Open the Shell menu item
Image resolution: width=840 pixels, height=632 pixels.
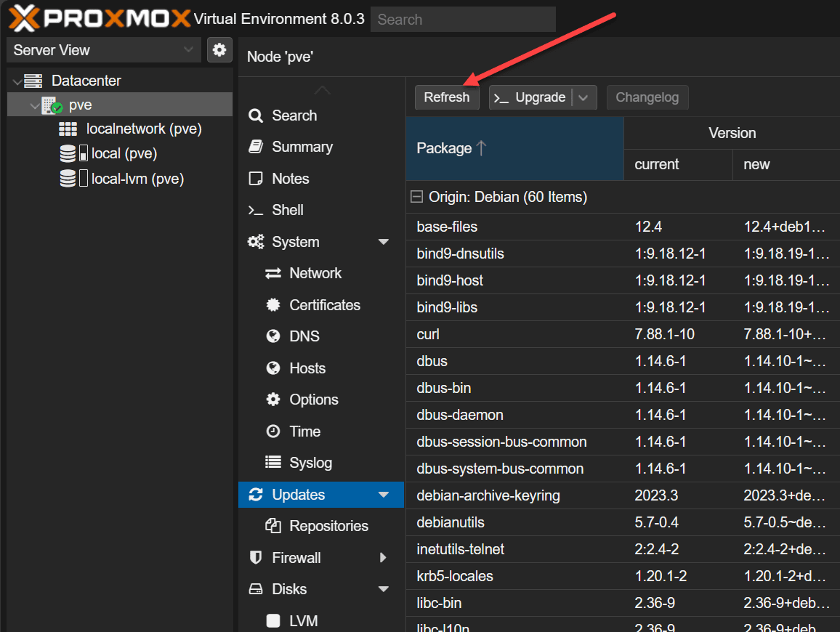pos(321,210)
